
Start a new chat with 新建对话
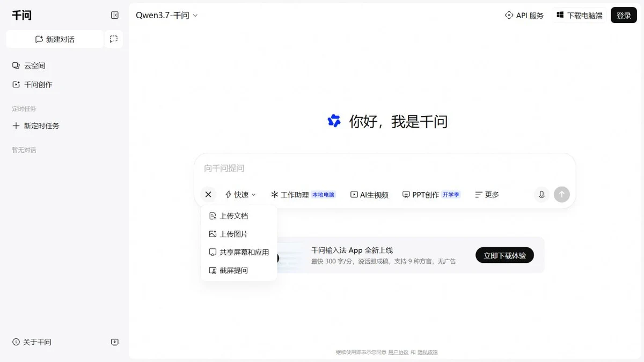click(55, 39)
